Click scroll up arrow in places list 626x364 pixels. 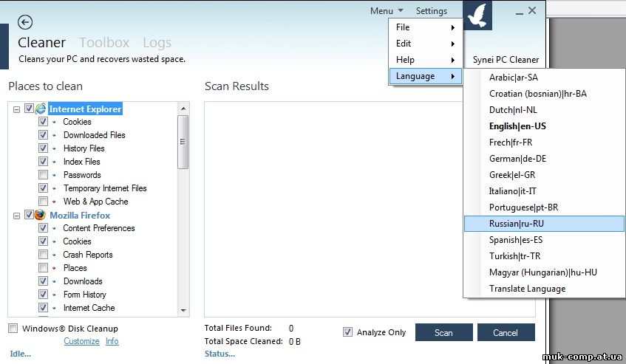(183, 109)
